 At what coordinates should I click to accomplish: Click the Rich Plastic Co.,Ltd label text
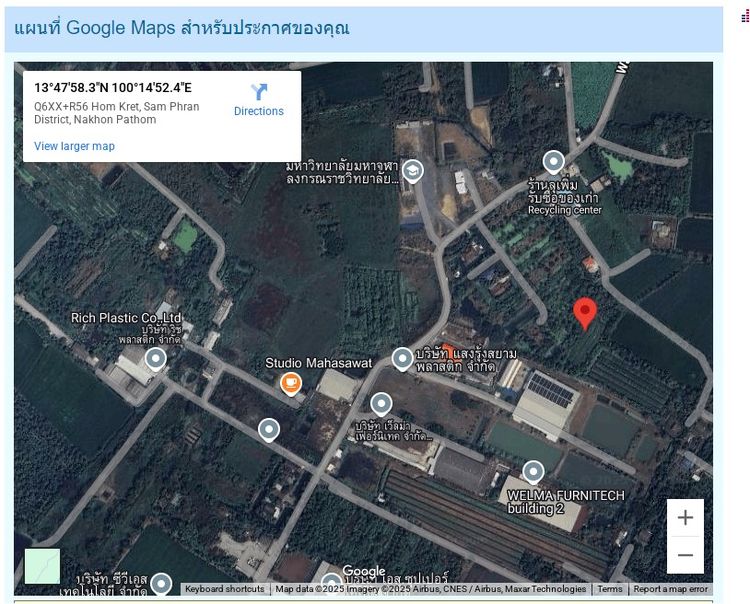tap(126, 318)
